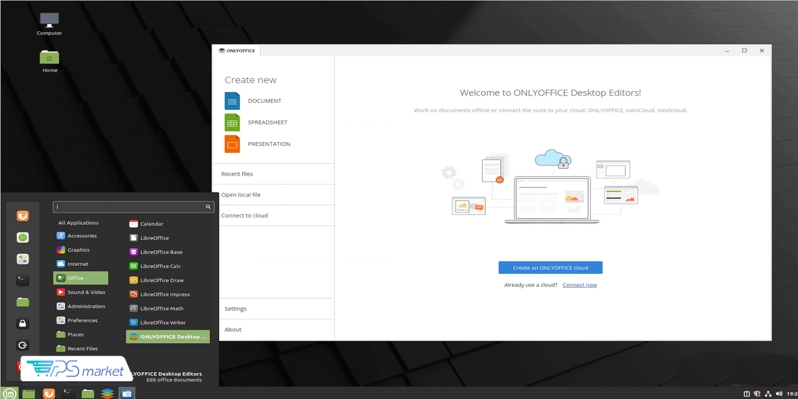This screenshot has height=399, width=798.
Task: Create a new SPREADSHEET in ONLYOFFICE
Action: (256, 122)
